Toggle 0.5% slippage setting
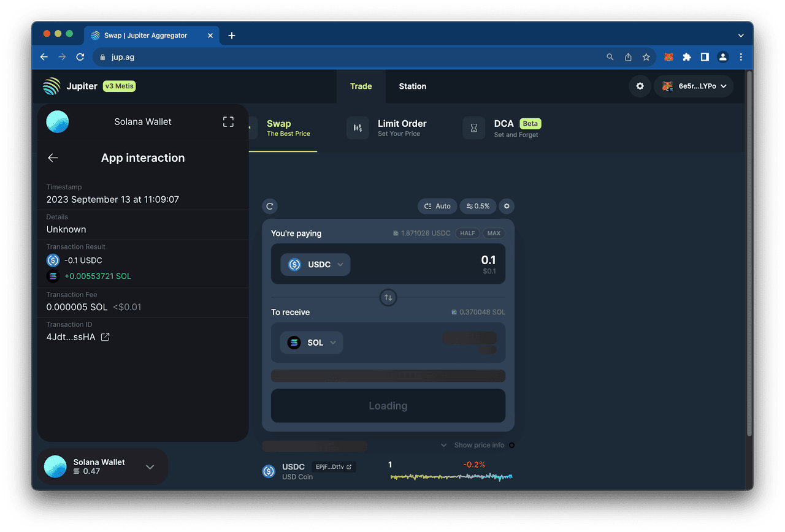785x532 pixels. pyautogui.click(x=478, y=207)
